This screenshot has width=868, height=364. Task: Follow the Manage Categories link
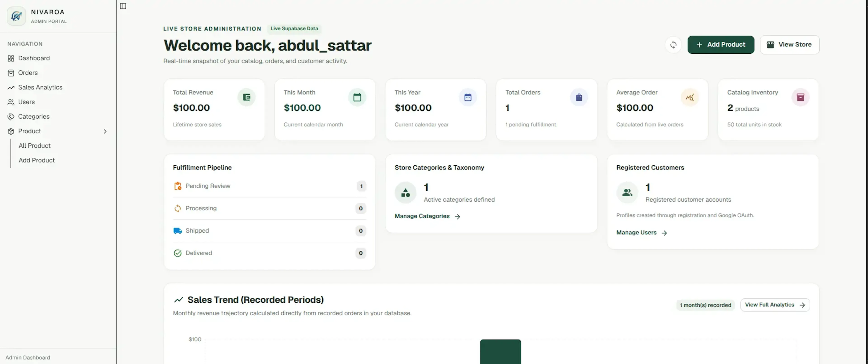[x=427, y=216]
